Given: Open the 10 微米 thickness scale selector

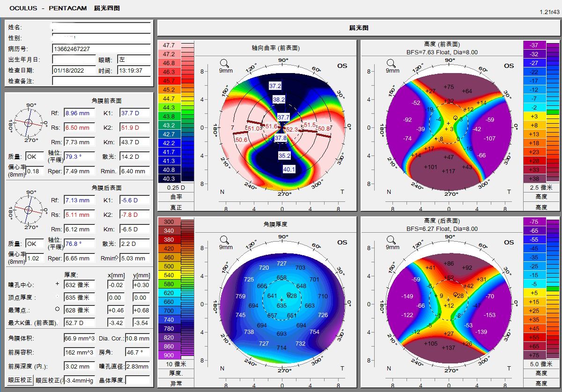Looking at the screenshot, I should click(x=175, y=363).
